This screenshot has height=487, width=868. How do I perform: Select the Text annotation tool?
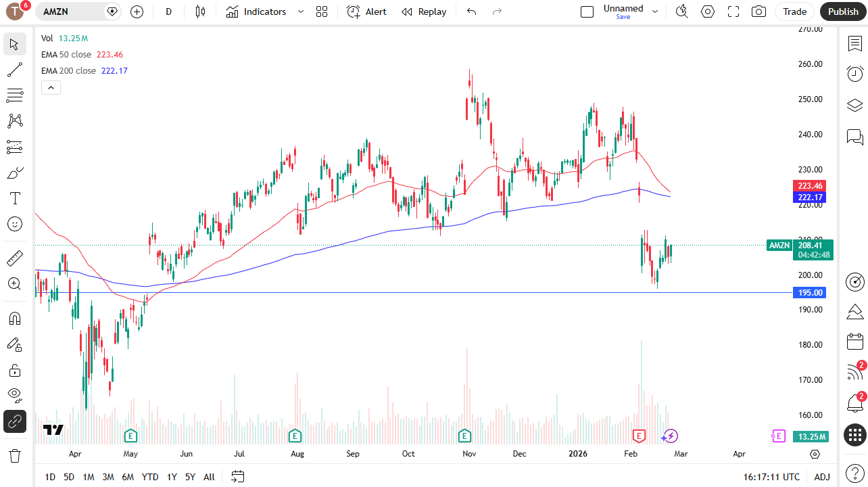(x=15, y=198)
